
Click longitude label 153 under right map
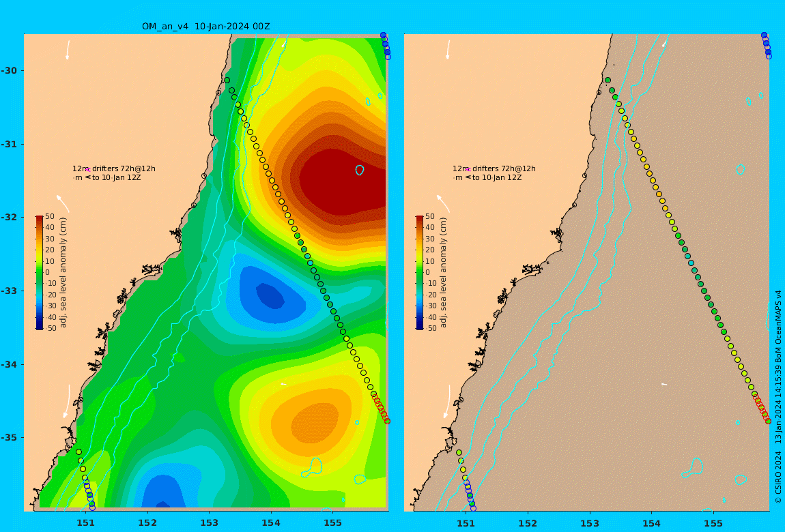tap(590, 523)
